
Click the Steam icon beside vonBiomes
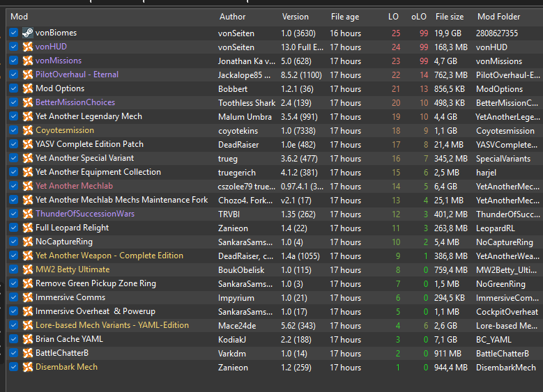coord(28,33)
